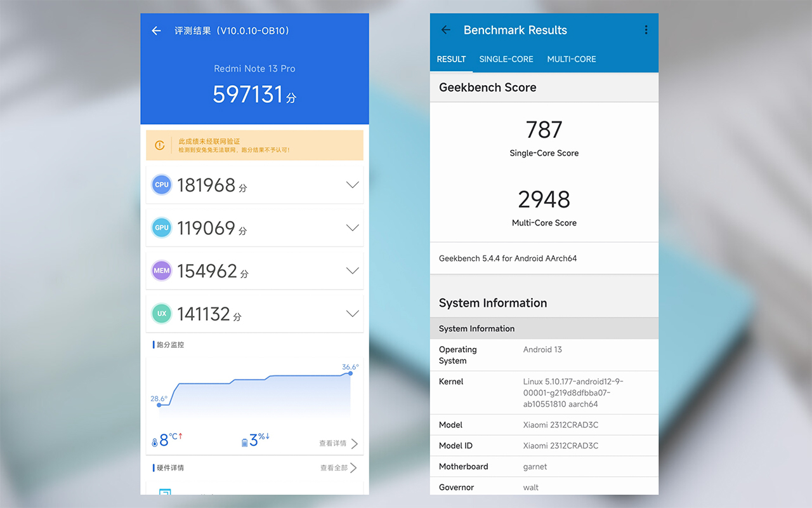This screenshot has height=508, width=812.
Task: Click the 36.6° point on the temperature graph
Action: 349,375
